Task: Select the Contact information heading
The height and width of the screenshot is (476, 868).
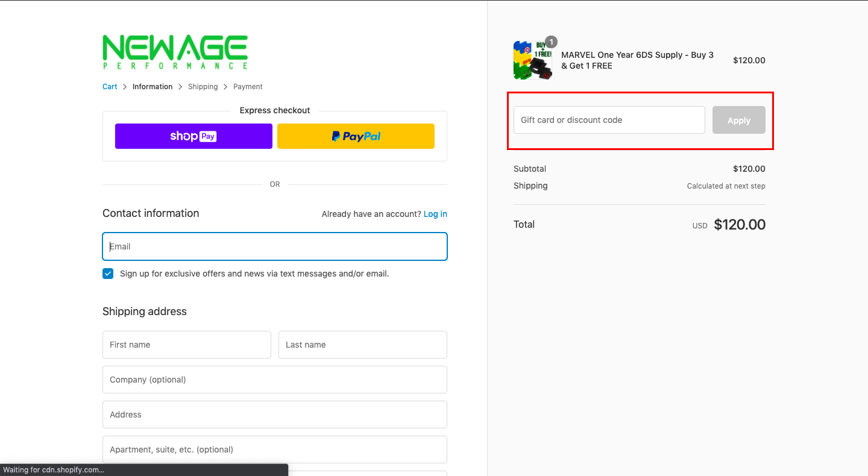Action: pos(151,213)
